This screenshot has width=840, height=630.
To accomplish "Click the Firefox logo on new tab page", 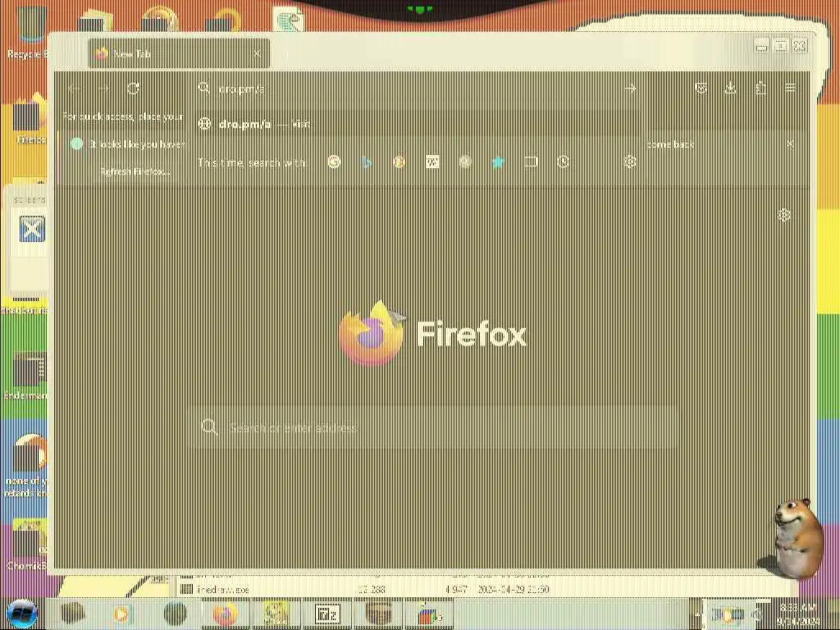I will 372,334.
